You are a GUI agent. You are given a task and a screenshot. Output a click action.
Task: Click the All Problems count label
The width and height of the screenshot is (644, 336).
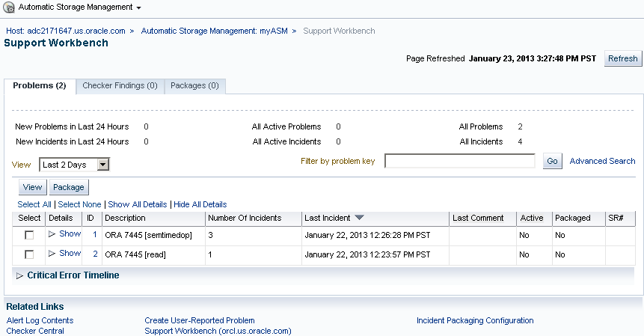481,126
